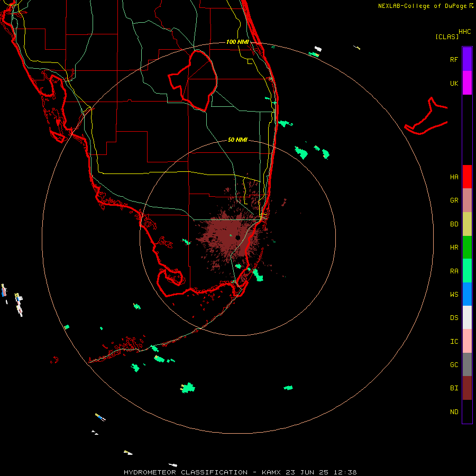The width and height of the screenshot is (476, 476).
Task: Select the BD yellow legend block
Action: pos(467,224)
